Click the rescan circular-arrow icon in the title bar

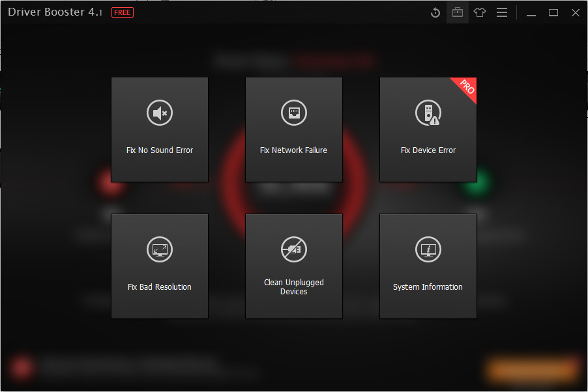pyautogui.click(x=435, y=12)
